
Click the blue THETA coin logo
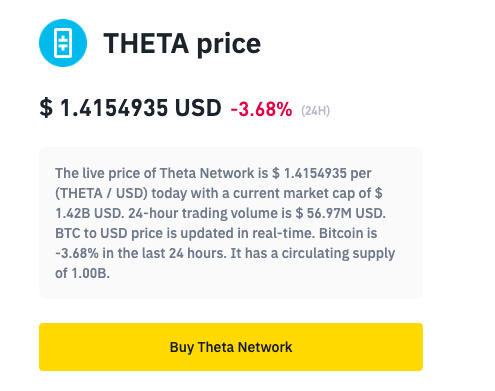(63, 43)
